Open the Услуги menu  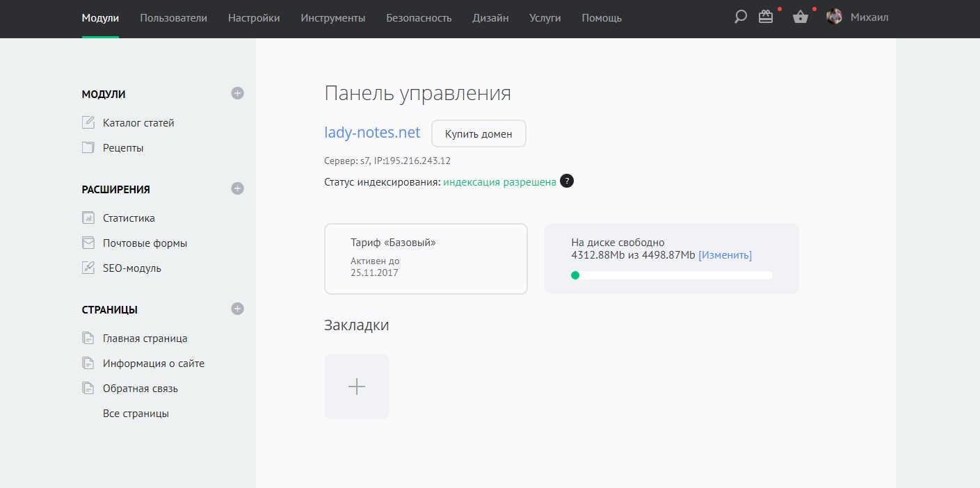click(545, 18)
